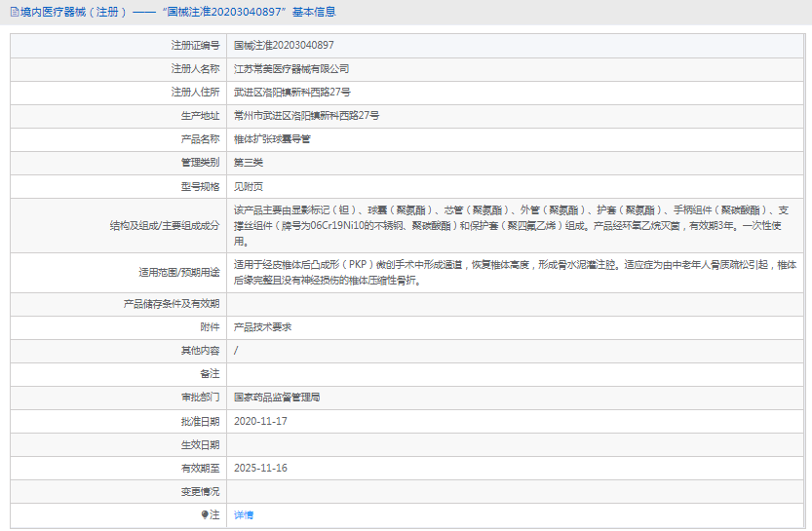
Task: Select the composition paragraph starting 该产品主要由显影标记
Action: (511, 226)
